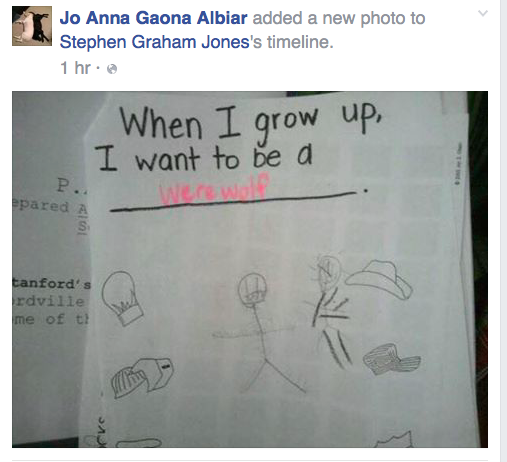Click the "I want to be a" line in the photo
This screenshot has height=462, width=507.
tap(204, 158)
